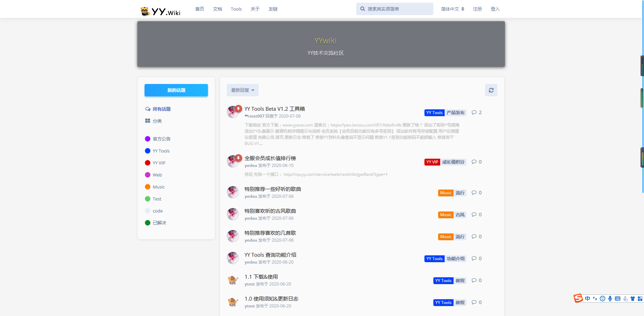This screenshot has width=644, height=316.
Task: Open the emoji smiley in IME bar
Action: (603, 299)
